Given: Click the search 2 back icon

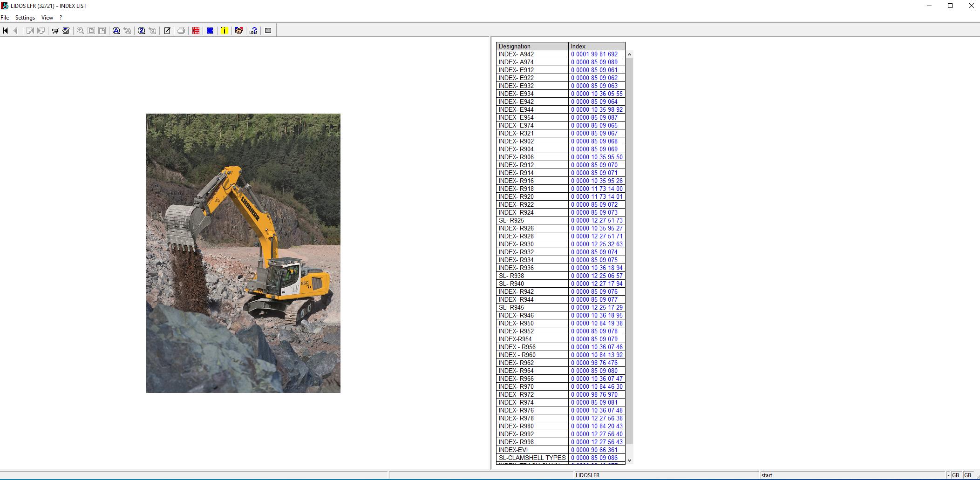Looking at the screenshot, I should 152,31.
